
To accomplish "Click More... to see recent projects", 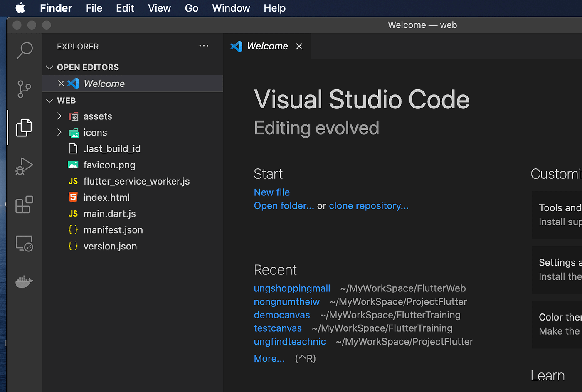I will pyautogui.click(x=269, y=358).
